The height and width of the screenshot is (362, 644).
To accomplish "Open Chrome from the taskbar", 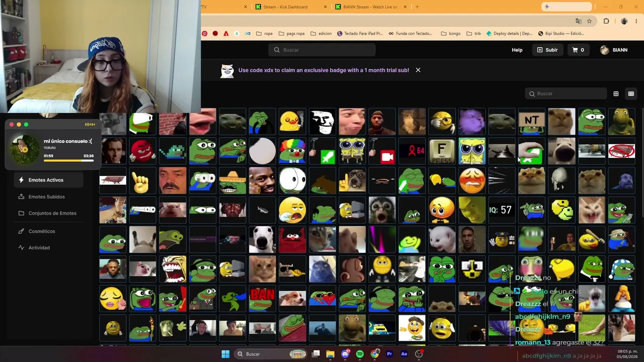I will [375, 354].
